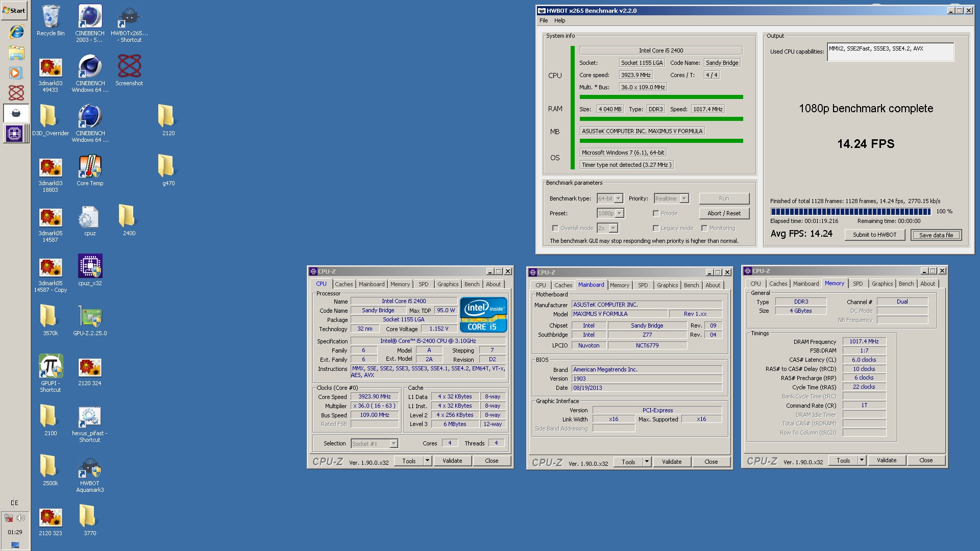Click Close in CPU-Z Memory window
Screen dimensions: 980x551
coord(926,460)
